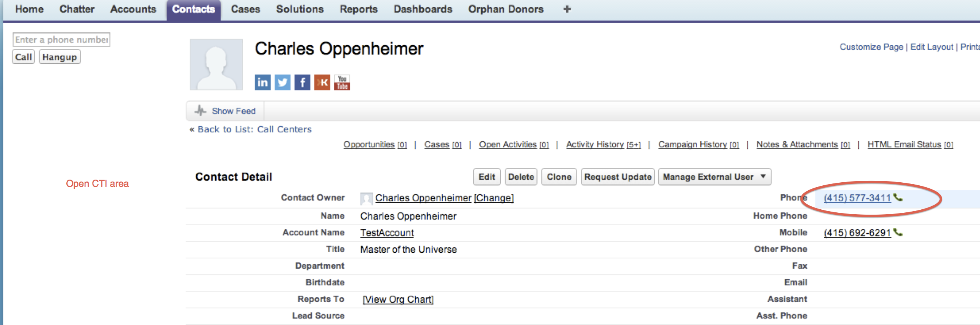
Task: Click the Hangup button
Action: (x=59, y=57)
